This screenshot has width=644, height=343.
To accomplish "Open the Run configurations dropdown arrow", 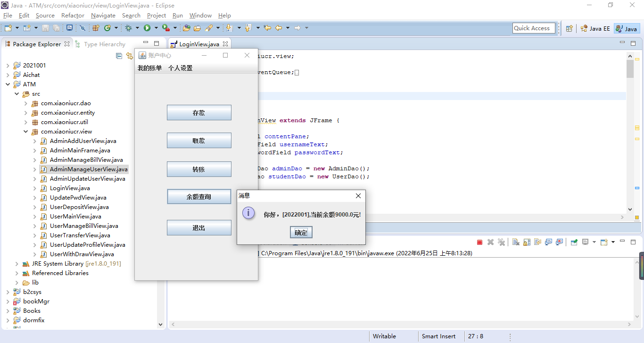I will [156, 28].
